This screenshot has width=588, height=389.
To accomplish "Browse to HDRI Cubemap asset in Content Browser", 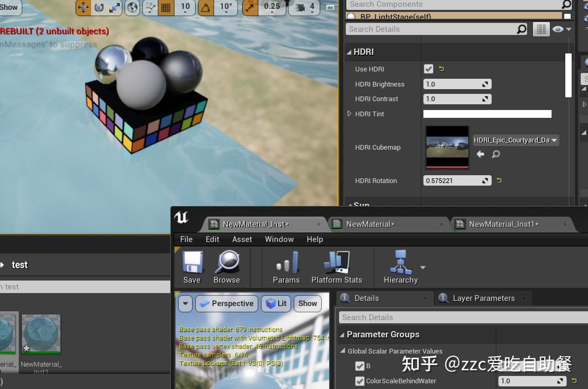I will pos(496,154).
